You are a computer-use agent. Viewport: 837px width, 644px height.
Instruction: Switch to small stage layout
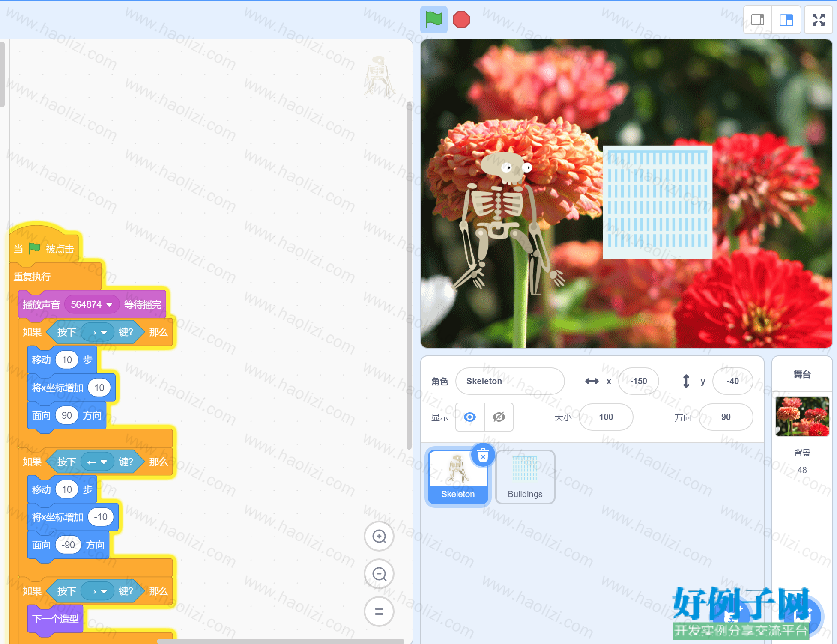[758, 20]
